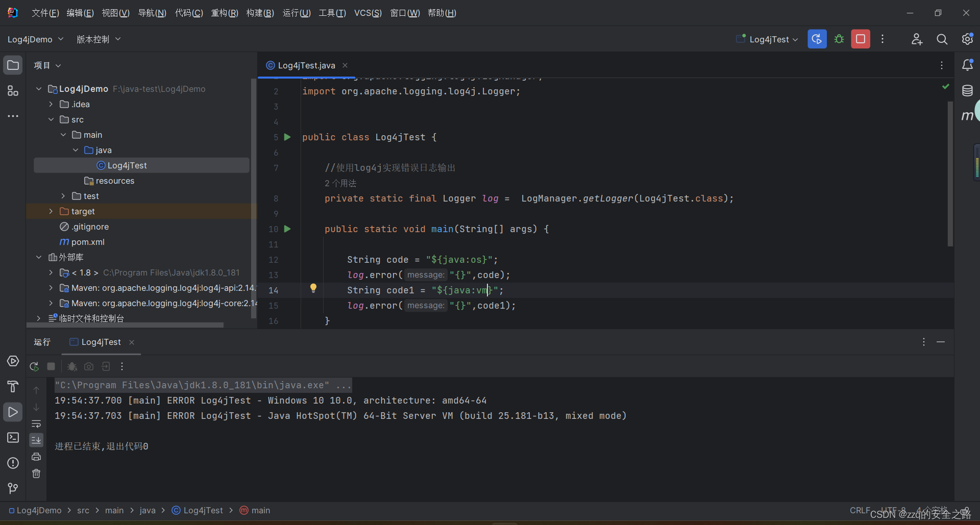This screenshot has height=525, width=980.
Task: Open Log4jTest run configuration dropdown
Action: point(767,39)
